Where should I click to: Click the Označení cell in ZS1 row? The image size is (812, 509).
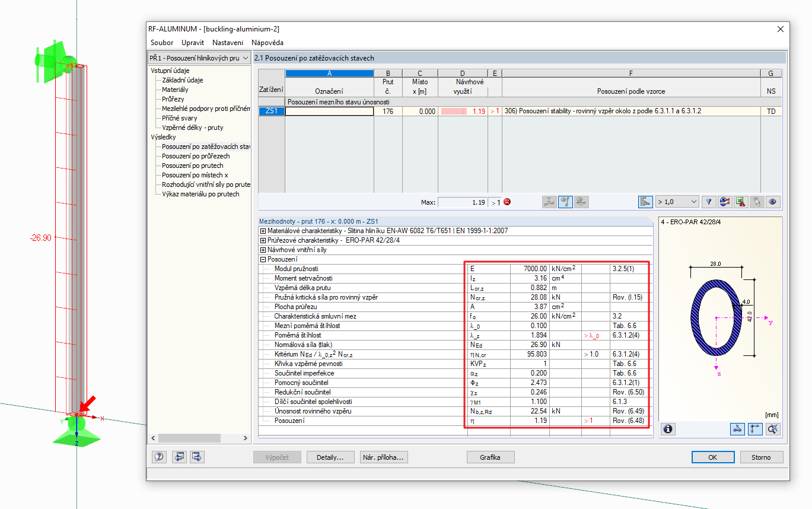[x=330, y=111]
